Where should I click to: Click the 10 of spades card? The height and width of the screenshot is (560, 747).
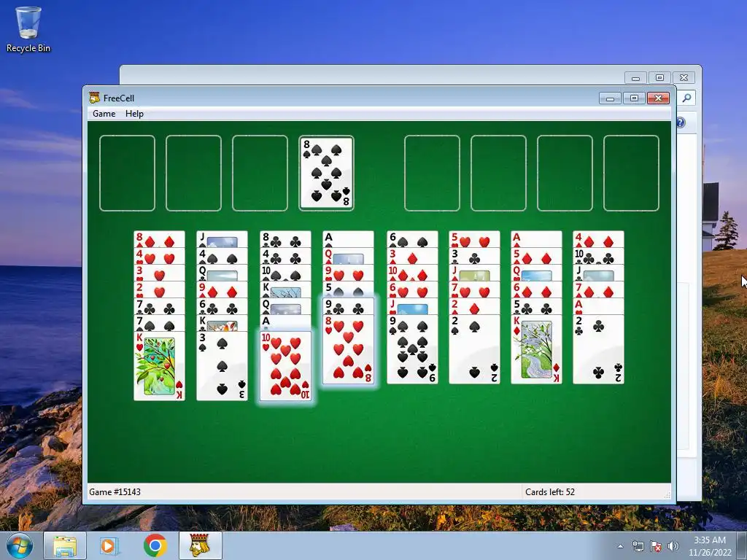(x=285, y=273)
